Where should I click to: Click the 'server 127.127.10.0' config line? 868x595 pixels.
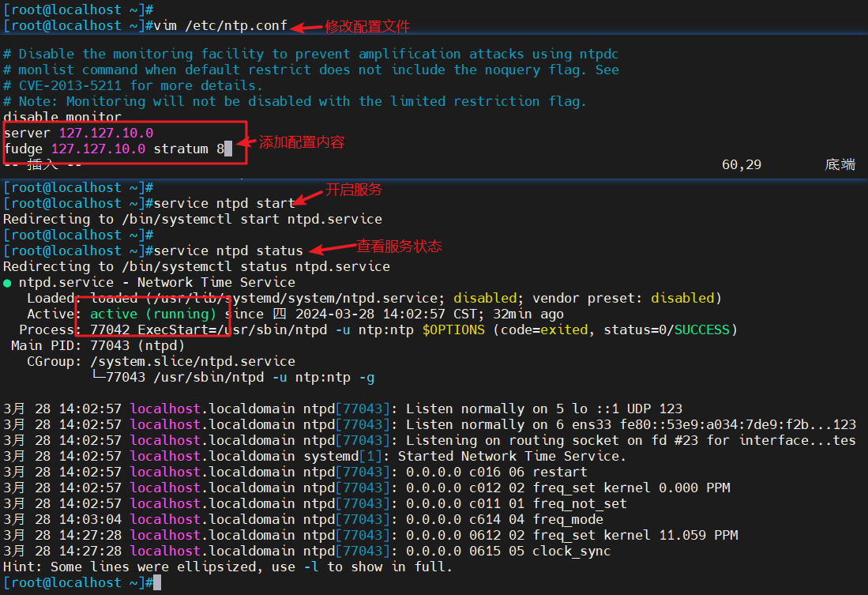(x=78, y=133)
